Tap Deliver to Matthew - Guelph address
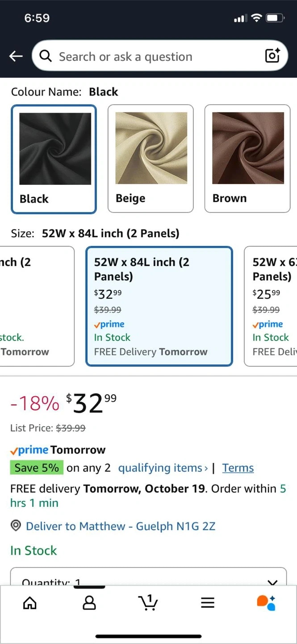The image size is (297, 644). pos(121,526)
